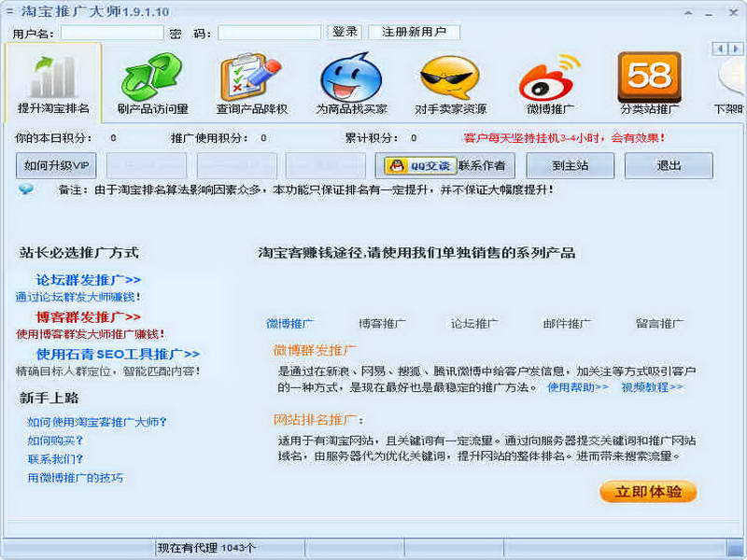Open 对手卖家资源 sunglasses face icon

pos(450,77)
